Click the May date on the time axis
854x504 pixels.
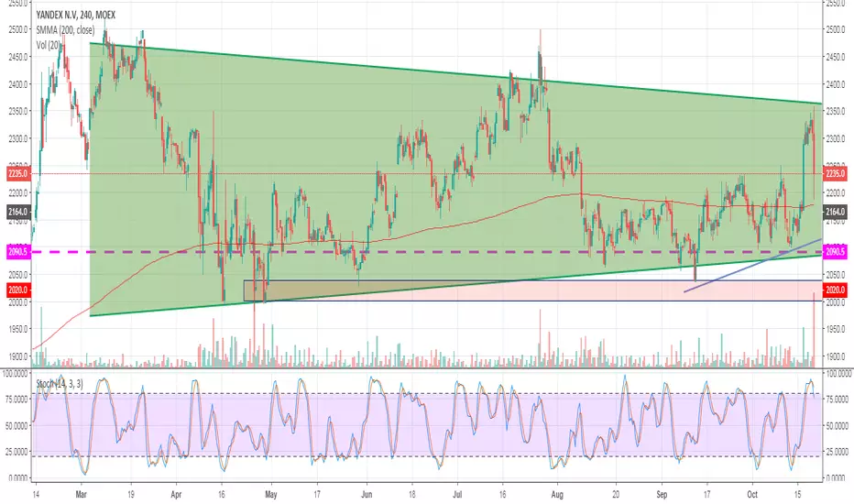[270, 494]
